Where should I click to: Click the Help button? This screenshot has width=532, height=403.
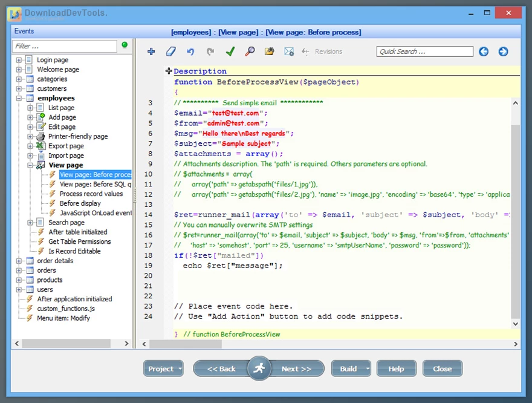click(396, 369)
